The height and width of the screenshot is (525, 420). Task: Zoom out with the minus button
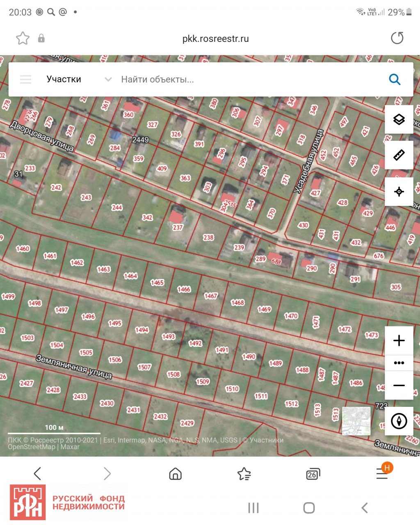coord(399,386)
